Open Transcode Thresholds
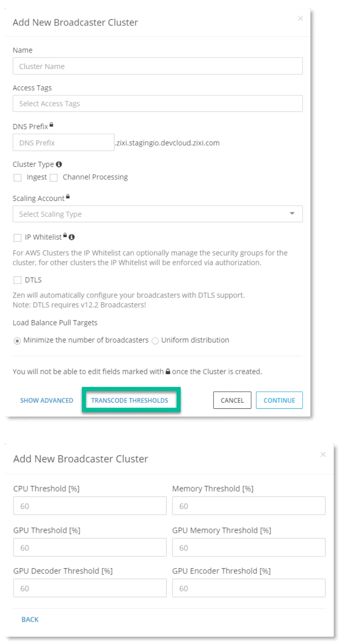Image resolution: width=339 pixels, height=644 pixels. point(130,400)
